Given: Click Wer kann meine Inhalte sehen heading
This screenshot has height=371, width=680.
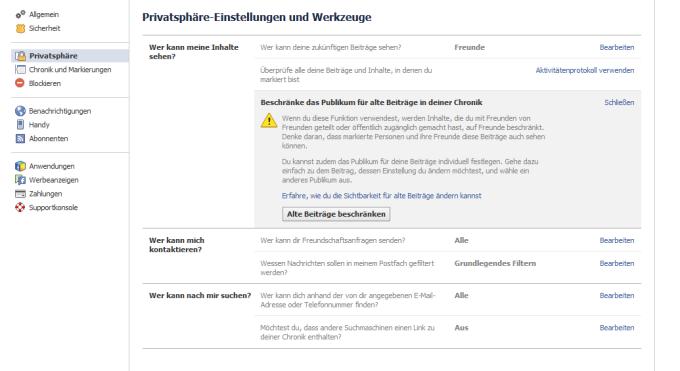Looking at the screenshot, I should 193,52.
